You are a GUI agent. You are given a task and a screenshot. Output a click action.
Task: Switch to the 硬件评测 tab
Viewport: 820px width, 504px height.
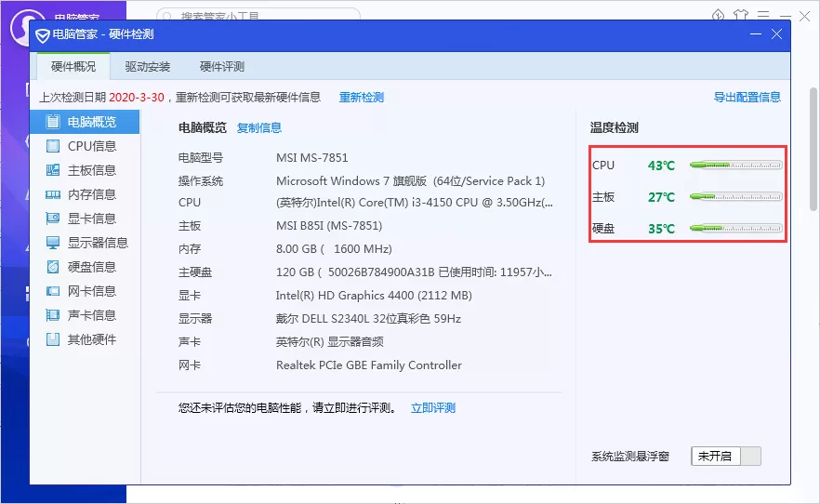pos(222,66)
